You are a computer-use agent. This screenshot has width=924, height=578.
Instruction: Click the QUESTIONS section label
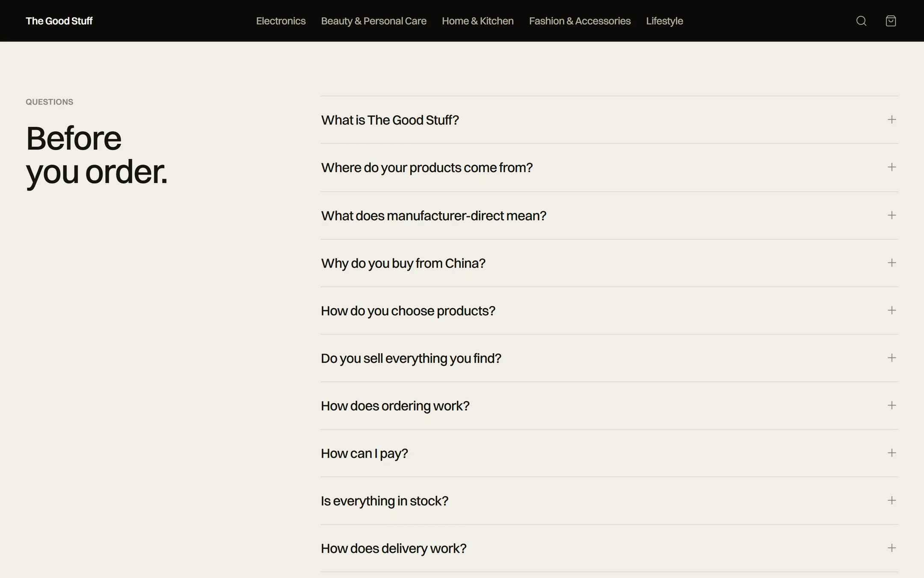(x=49, y=102)
